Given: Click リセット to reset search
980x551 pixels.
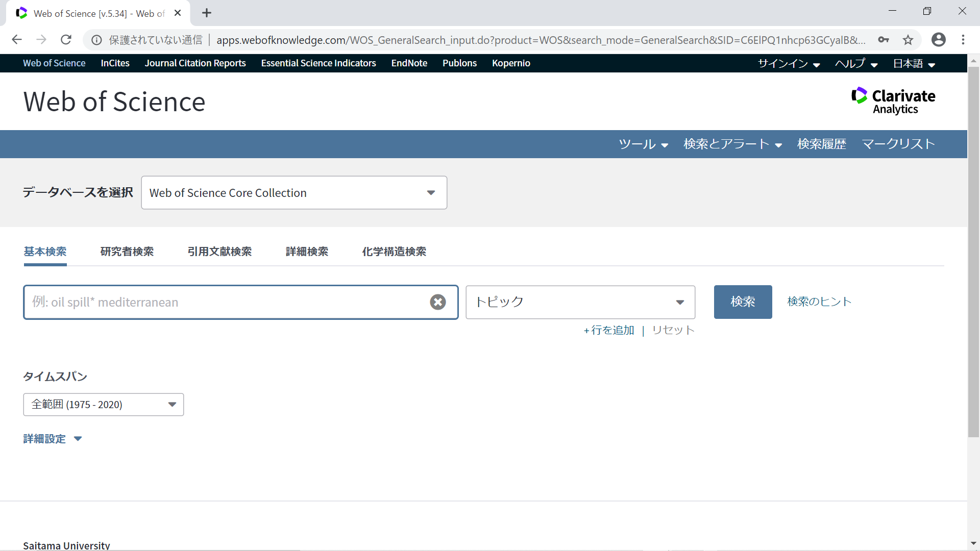Looking at the screenshot, I should click(673, 330).
